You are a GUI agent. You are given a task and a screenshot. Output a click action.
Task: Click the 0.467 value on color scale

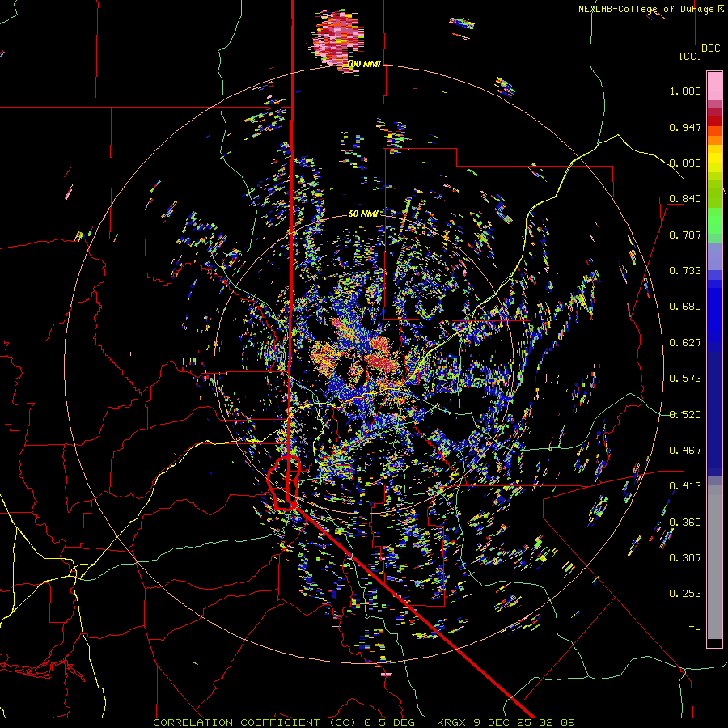click(685, 451)
